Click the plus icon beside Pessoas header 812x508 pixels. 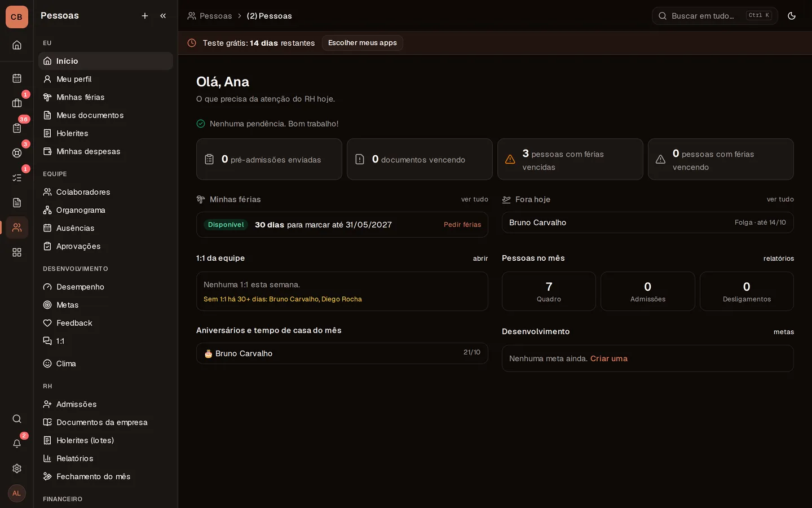click(145, 16)
